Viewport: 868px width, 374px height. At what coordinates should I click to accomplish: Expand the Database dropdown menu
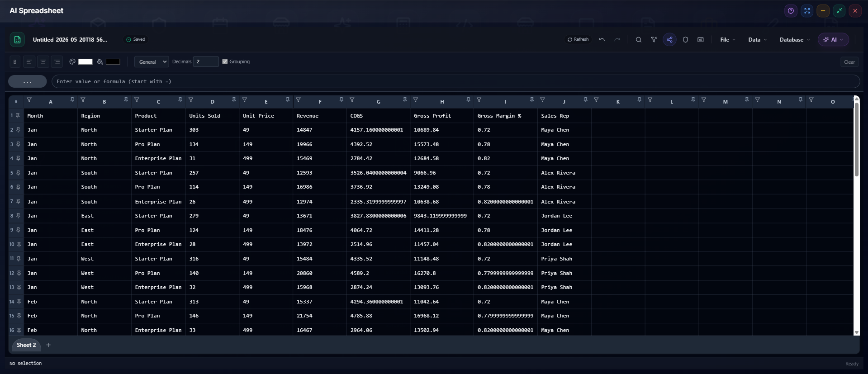coord(795,40)
